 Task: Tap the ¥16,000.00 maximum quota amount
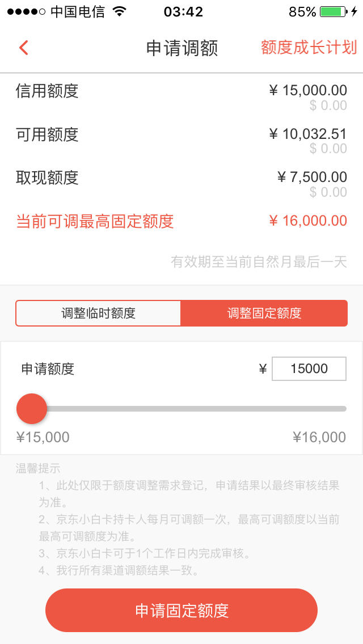(308, 221)
